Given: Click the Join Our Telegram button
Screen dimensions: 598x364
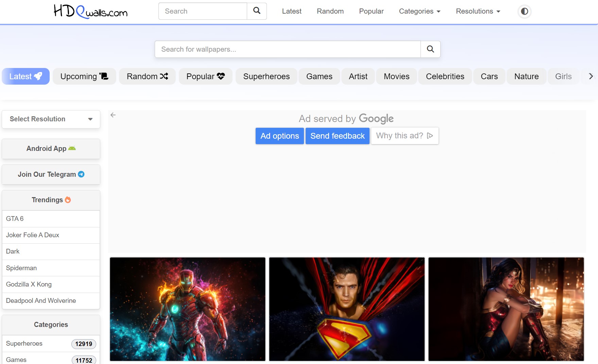Looking at the screenshot, I should 51,174.
